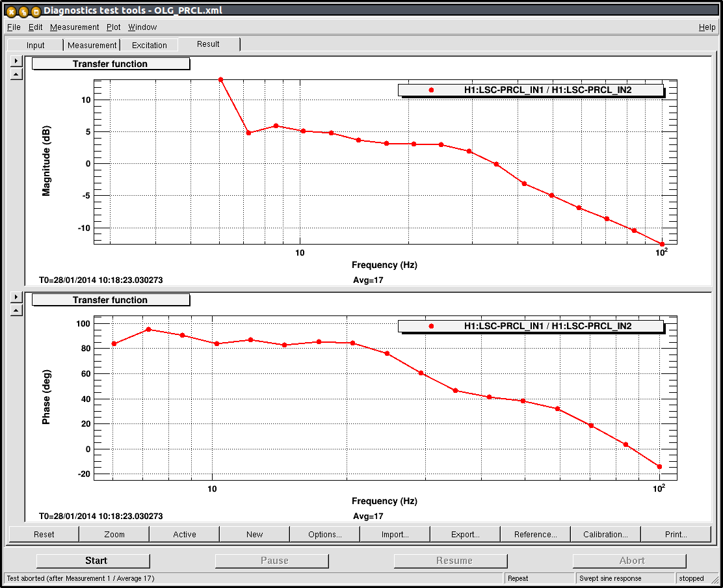This screenshot has width=723, height=588.
Task: Click the phase plot legend channel label
Action: click(x=548, y=326)
